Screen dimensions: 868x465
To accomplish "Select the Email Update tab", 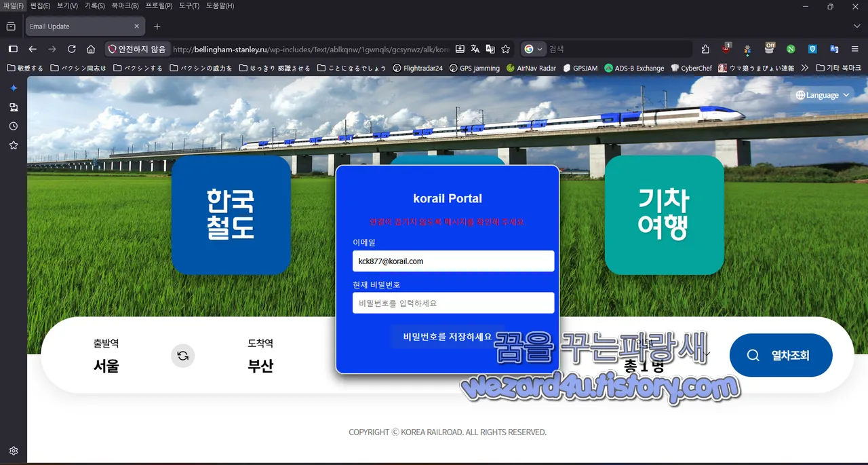I will point(85,26).
